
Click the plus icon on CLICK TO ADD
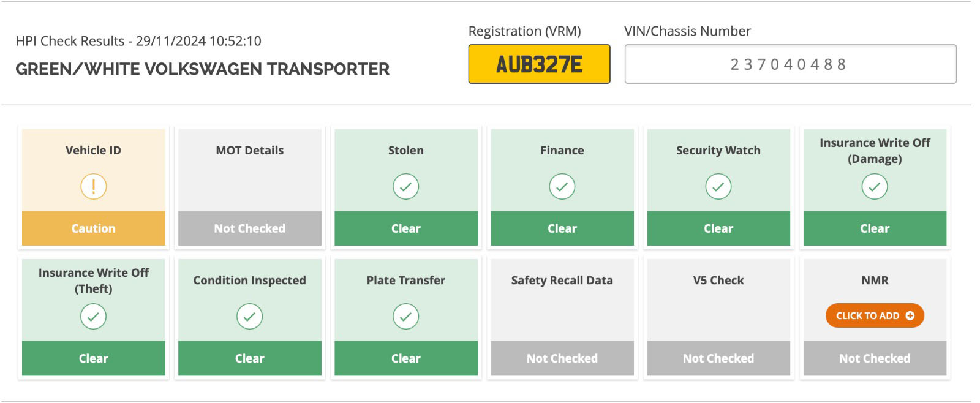pyautogui.click(x=910, y=315)
